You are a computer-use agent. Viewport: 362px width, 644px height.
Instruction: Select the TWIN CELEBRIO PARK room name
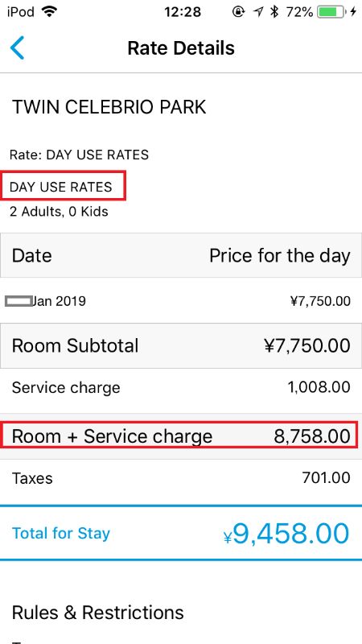tap(109, 107)
